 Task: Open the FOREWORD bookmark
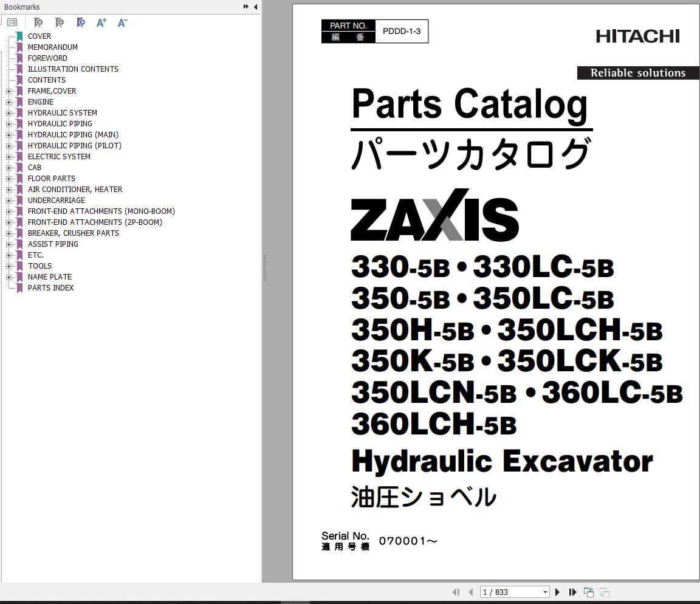[47, 58]
